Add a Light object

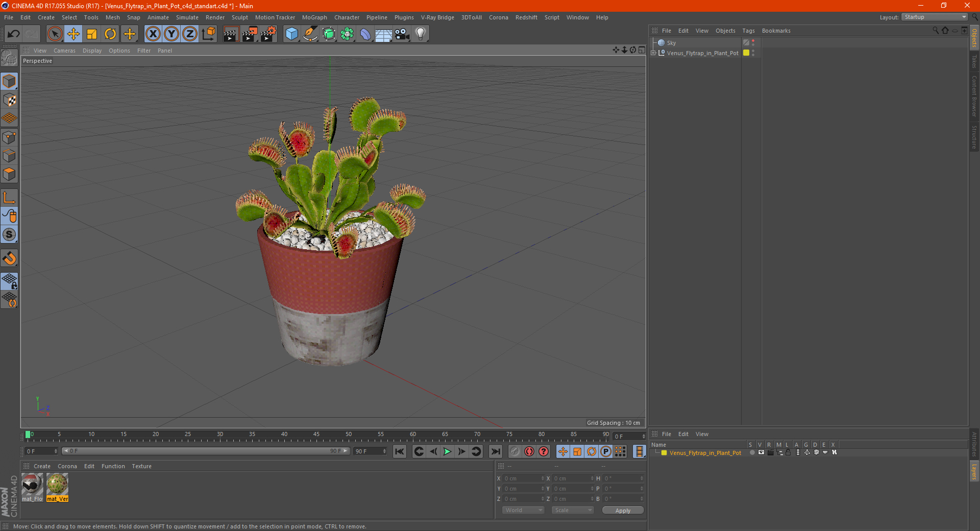coord(421,34)
